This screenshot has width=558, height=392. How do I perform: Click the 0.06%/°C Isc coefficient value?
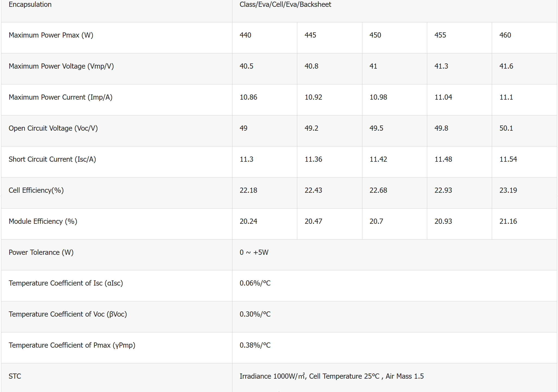click(x=255, y=283)
